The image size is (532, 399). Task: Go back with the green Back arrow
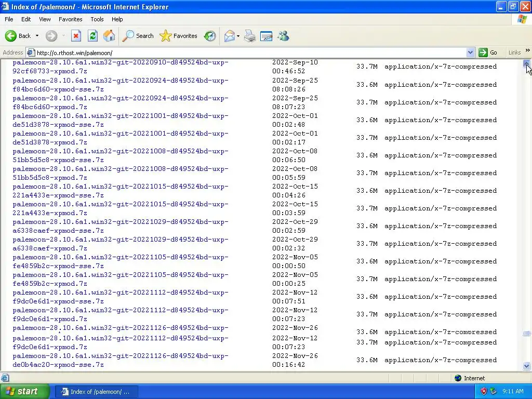18,36
